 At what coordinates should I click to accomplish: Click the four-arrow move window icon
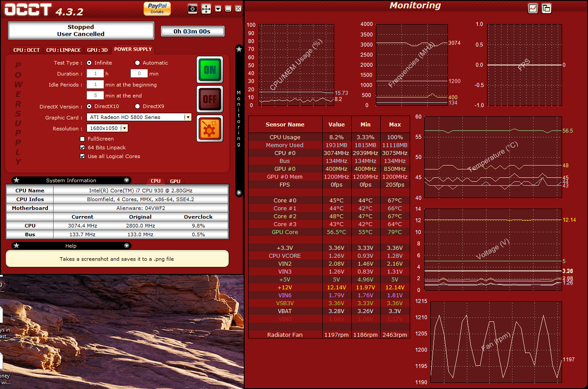[x=206, y=9]
